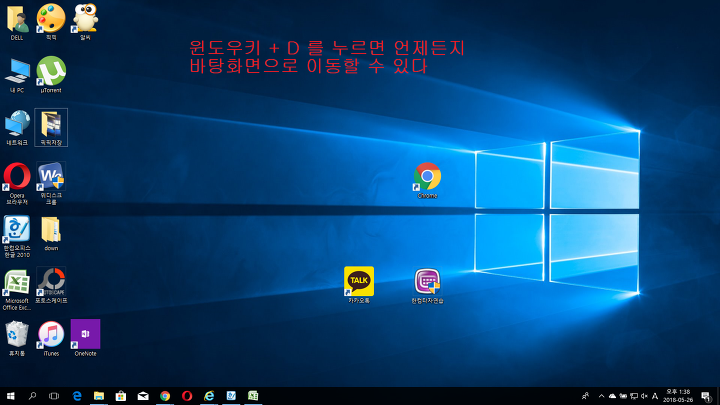Viewport: 720px width, 405px height.
Task: Launch the iTunes desktop shortcut
Action: pyautogui.click(x=51, y=338)
